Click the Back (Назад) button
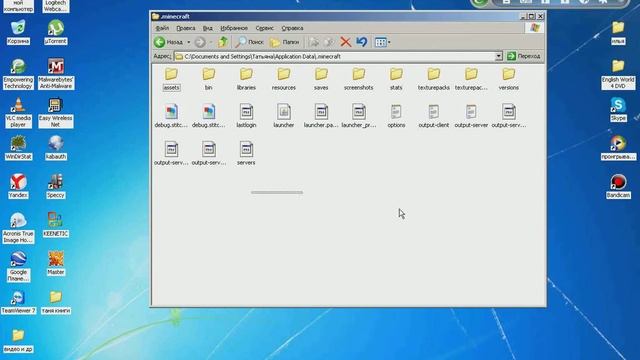The height and width of the screenshot is (360, 640). coord(169,42)
